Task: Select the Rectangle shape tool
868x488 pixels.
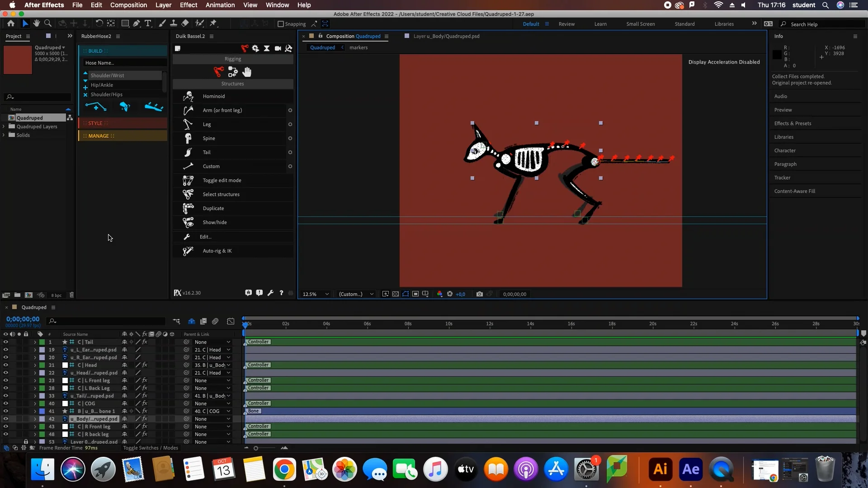Action: click(125, 23)
